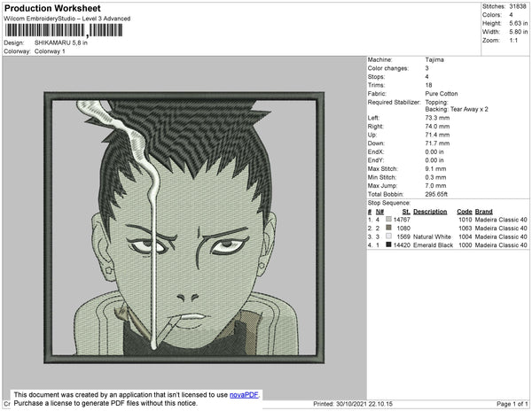Click the 'Code' column header
This screenshot has width=532, height=411.
pyautogui.click(x=465, y=212)
